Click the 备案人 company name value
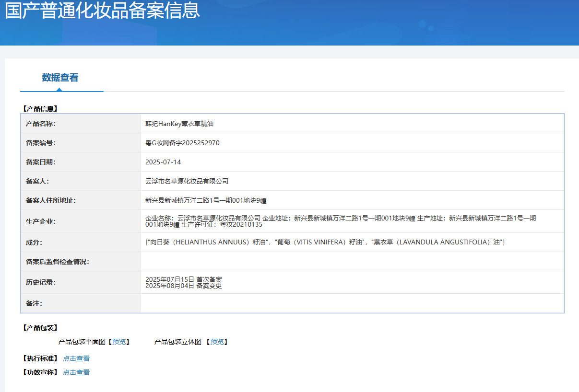 187,181
